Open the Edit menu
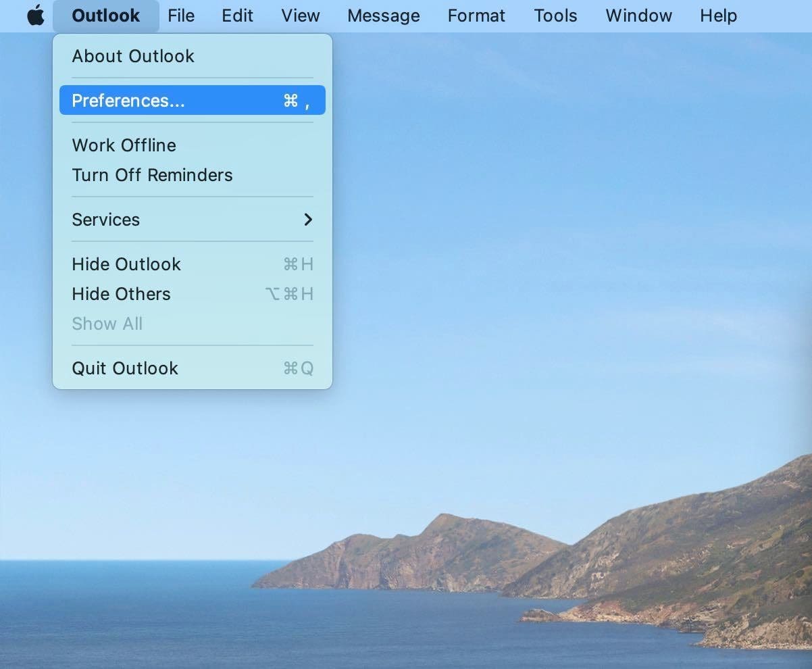812x669 pixels. (x=238, y=16)
